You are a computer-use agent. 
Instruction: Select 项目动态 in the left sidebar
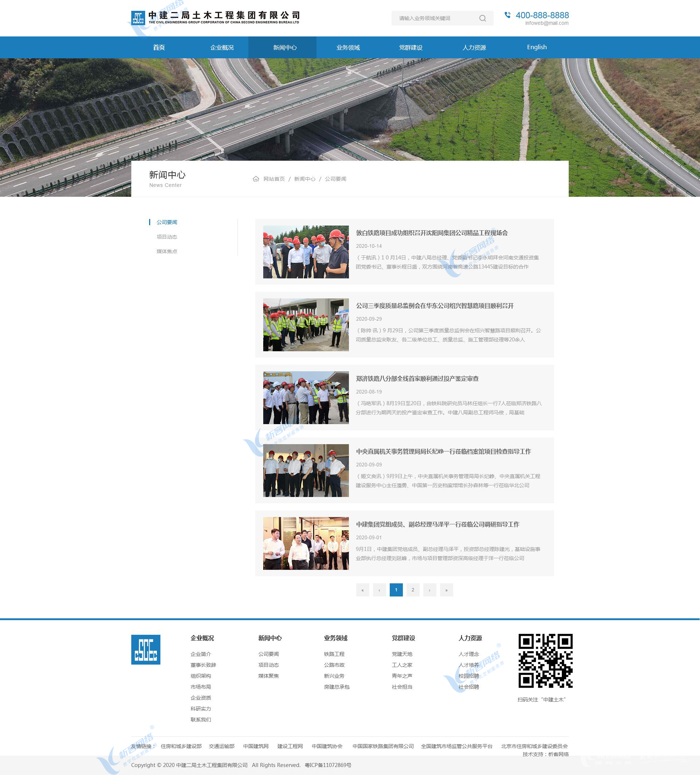[167, 237]
